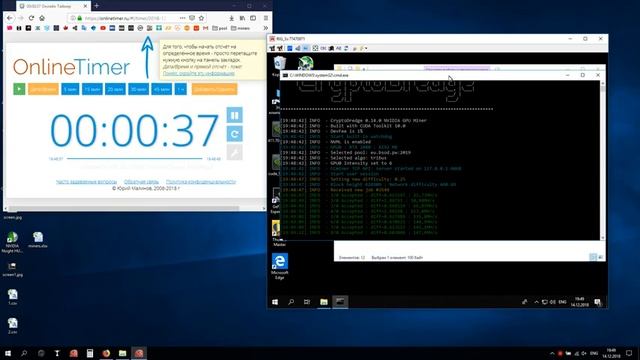Open the frequently asked questions link

point(87,182)
